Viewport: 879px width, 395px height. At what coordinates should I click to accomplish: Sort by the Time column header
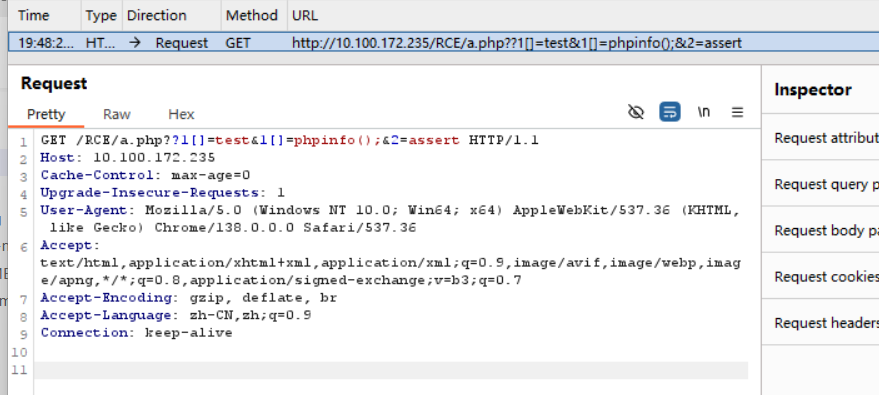[x=33, y=16]
